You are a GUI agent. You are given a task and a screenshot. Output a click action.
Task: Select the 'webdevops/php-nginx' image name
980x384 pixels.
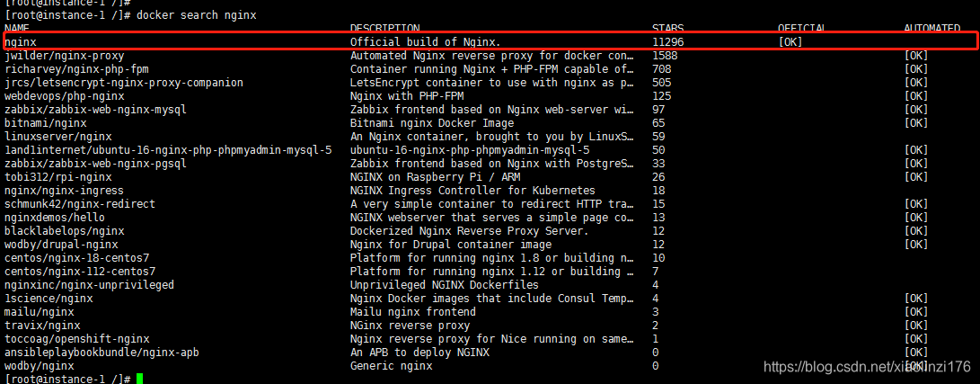point(65,96)
